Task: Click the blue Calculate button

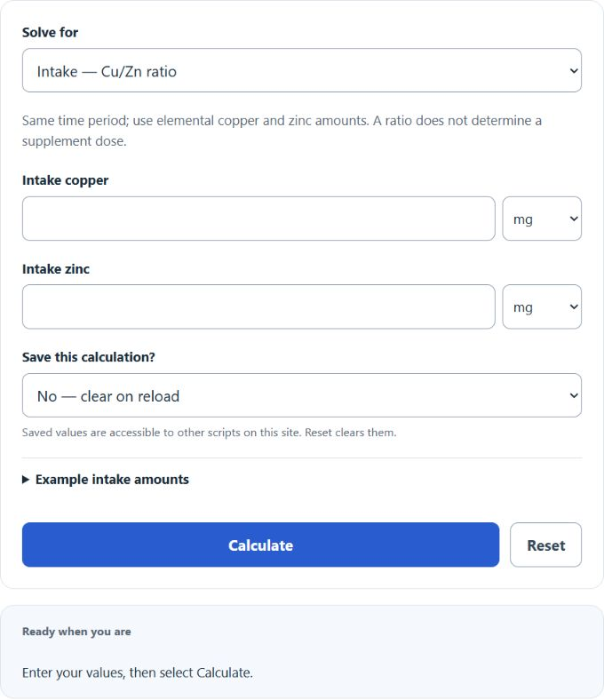Action: point(261,545)
